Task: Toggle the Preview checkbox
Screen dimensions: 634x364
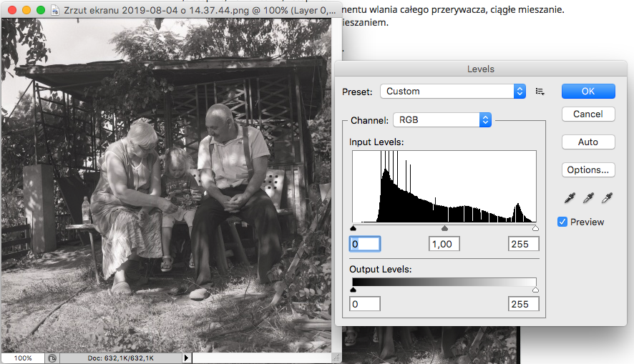Action: (562, 222)
